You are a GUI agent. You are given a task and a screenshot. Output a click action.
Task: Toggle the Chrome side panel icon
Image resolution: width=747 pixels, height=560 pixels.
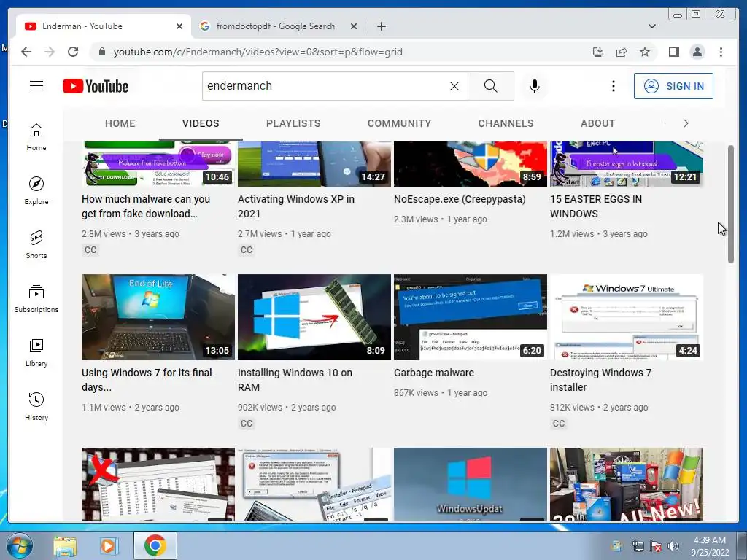(x=673, y=52)
